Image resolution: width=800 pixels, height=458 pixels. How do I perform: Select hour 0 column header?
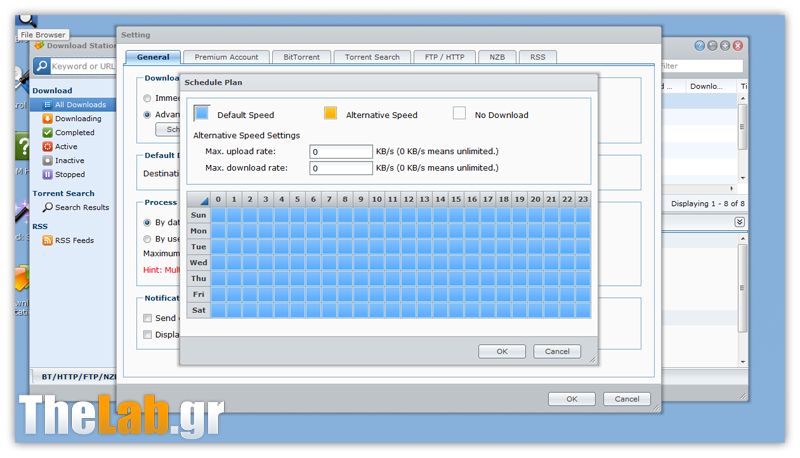[x=218, y=199]
